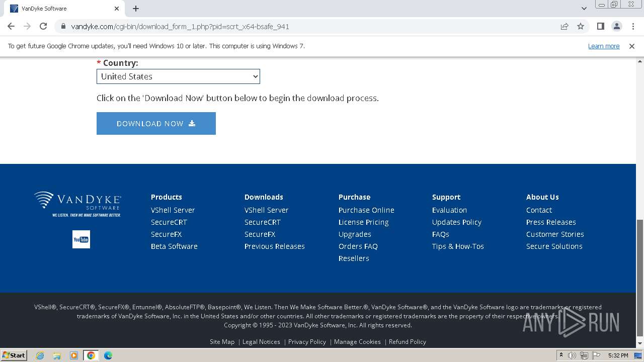Open SecureFX under Downloads

tap(260, 234)
